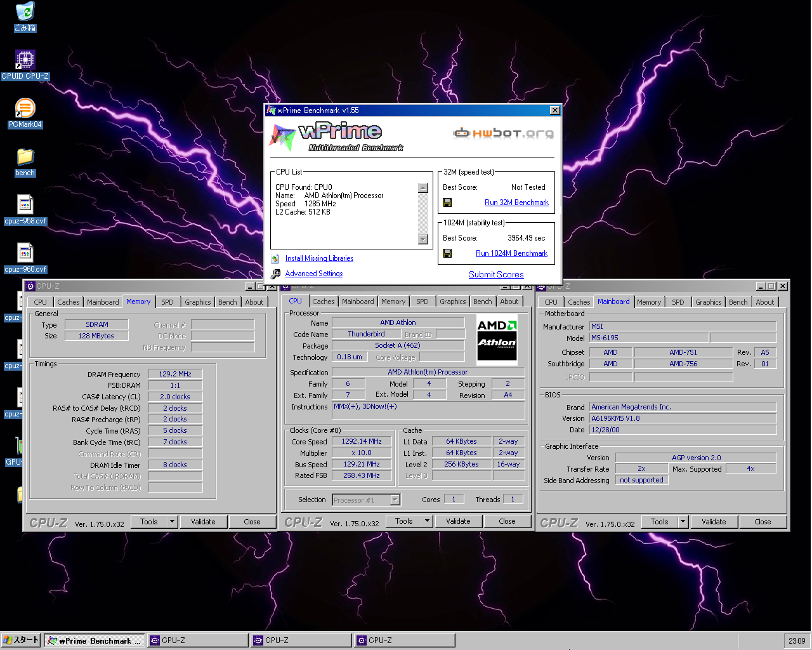Viewport: 812px width, 650px height.
Task: Open Graphics tab in middle CPU-Z window
Action: [453, 302]
